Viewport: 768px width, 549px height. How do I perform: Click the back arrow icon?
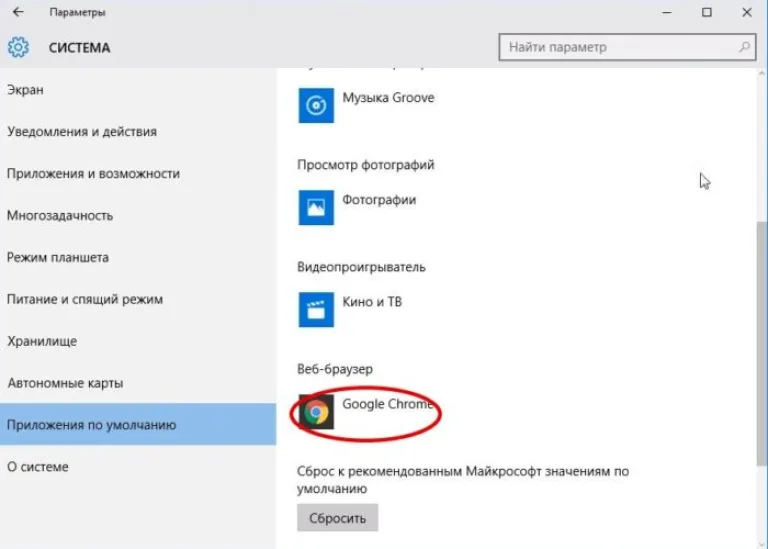click(18, 12)
